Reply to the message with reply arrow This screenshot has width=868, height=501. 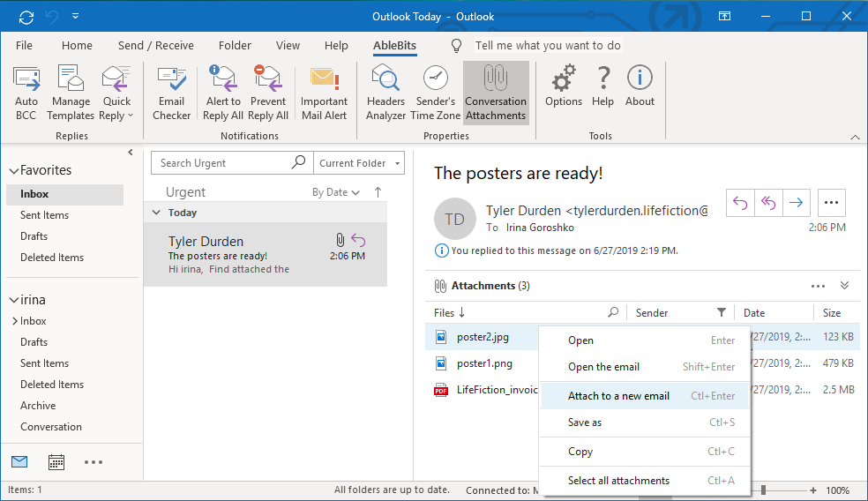point(740,203)
